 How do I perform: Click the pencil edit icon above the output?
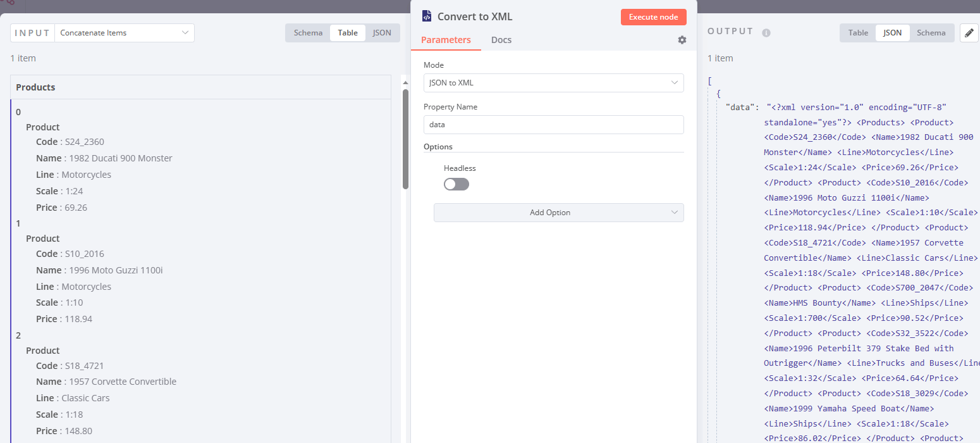(969, 32)
